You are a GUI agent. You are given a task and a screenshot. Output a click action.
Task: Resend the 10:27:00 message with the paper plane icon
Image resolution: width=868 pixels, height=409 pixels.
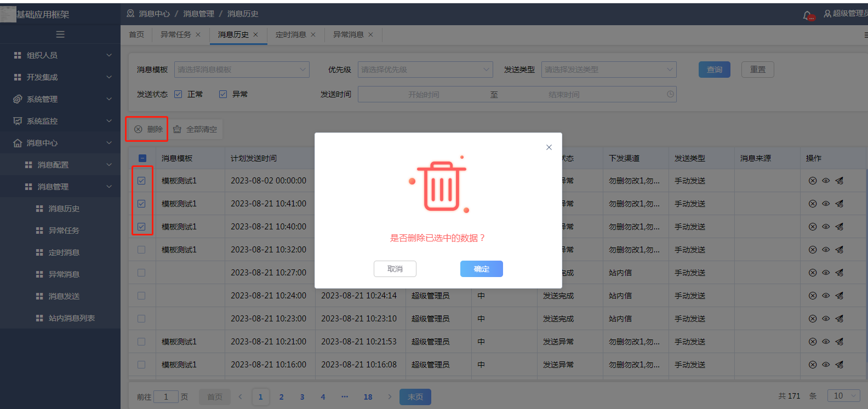point(839,273)
